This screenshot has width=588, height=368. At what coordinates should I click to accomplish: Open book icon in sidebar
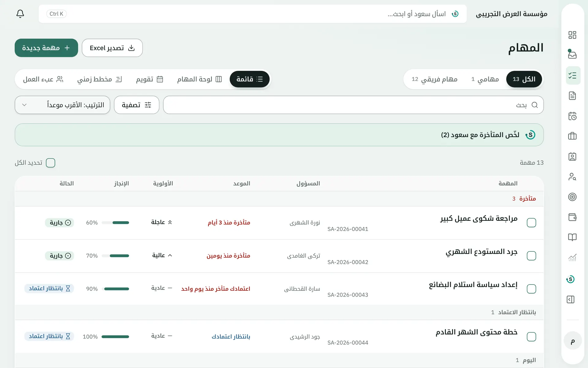pyautogui.click(x=572, y=237)
